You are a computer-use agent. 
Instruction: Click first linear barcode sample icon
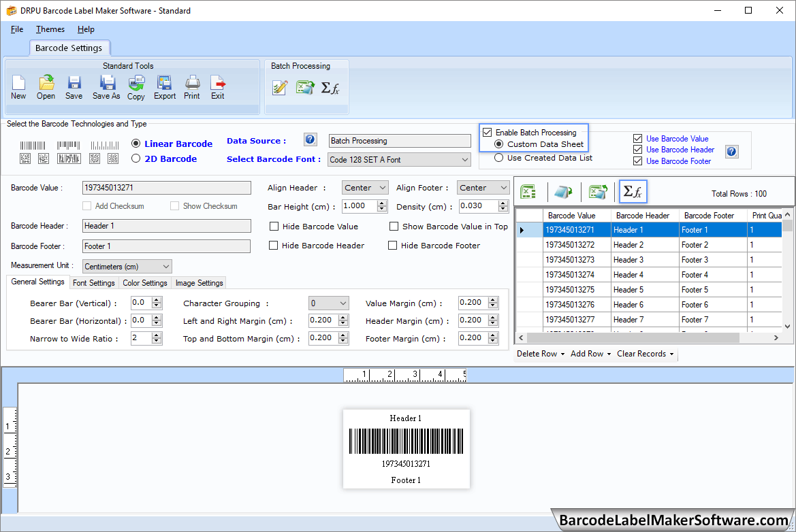(x=33, y=146)
